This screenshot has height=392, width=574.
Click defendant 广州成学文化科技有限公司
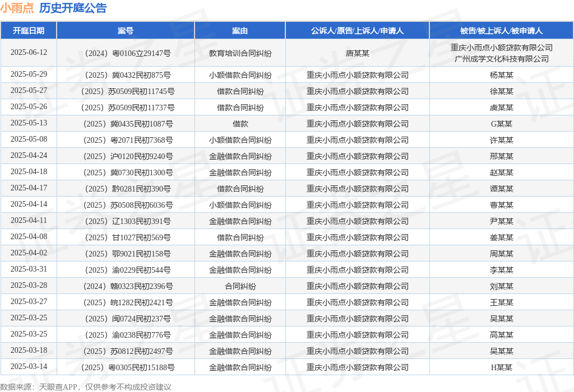(502, 59)
